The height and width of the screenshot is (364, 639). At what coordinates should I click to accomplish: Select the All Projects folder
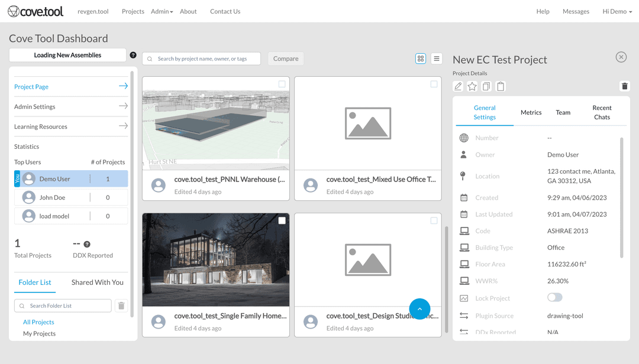pos(38,322)
